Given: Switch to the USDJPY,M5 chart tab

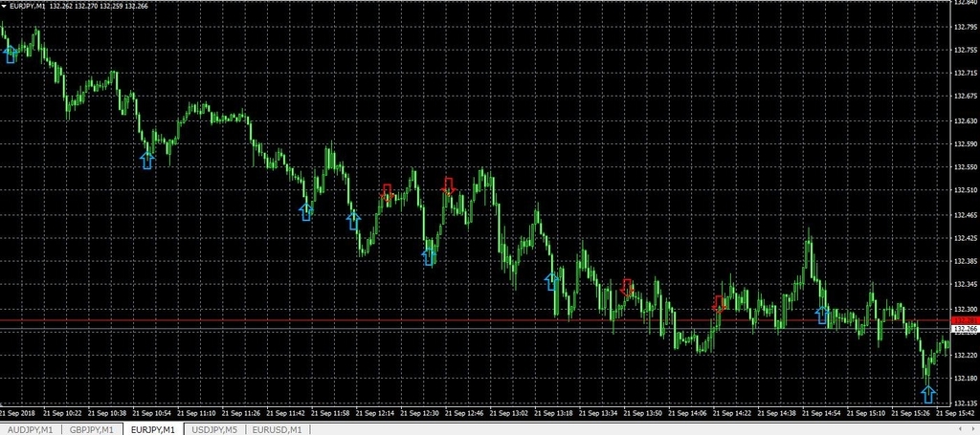Looking at the screenshot, I should tap(214, 430).
